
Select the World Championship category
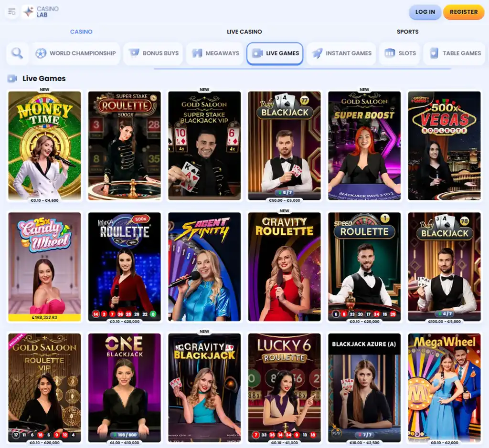coord(75,53)
